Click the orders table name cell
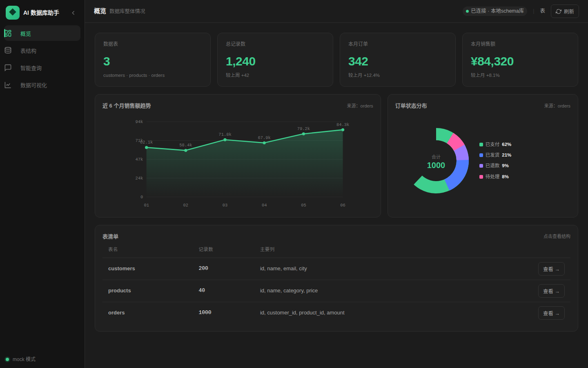588x368 pixels. point(116,313)
